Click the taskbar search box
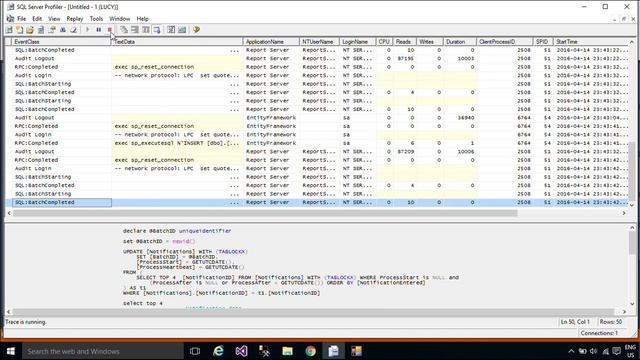The width and height of the screenshot is (640, 360). (x=103, y=351)
